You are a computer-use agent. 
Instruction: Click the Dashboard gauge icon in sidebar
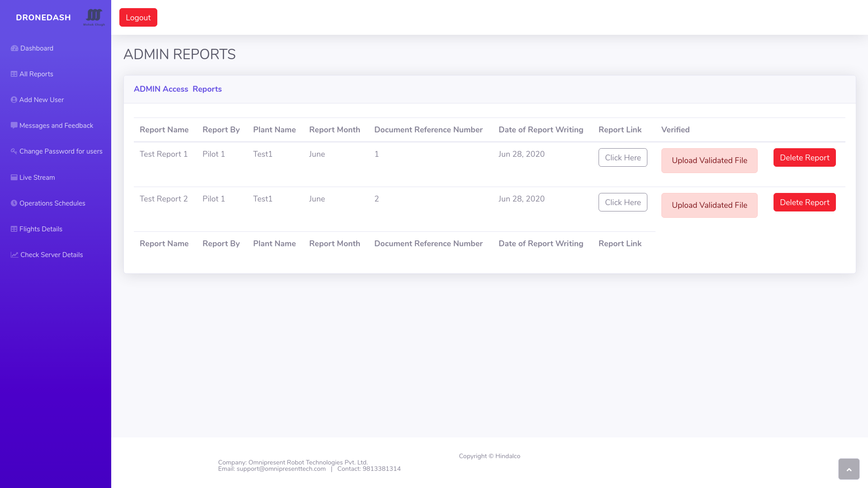tap(14, 48)
